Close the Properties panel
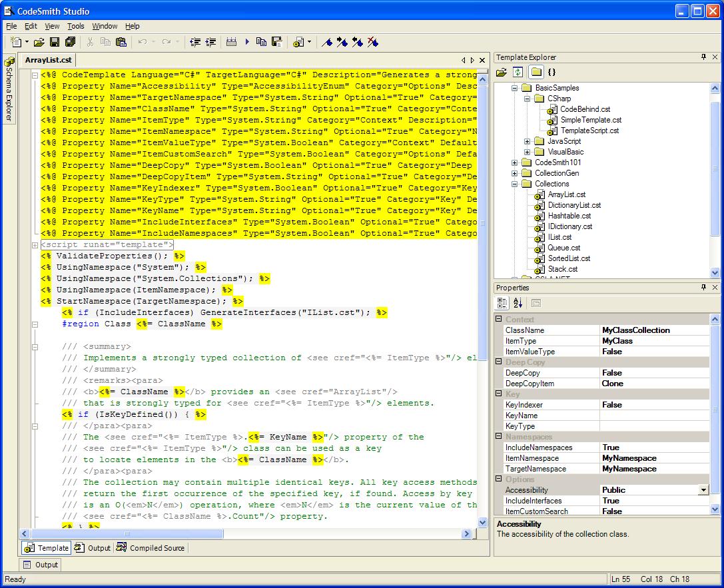724x588 pixels. [x=715, y=287]
